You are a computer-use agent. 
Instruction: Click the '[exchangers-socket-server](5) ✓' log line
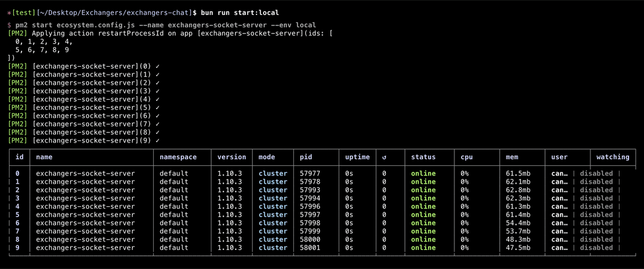tap(84, 107)
